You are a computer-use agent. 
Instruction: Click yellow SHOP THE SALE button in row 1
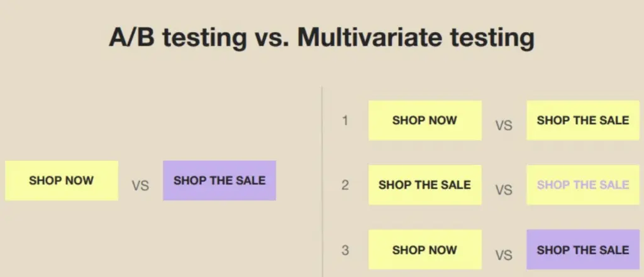pyautogui.click(x=583, y=120)
